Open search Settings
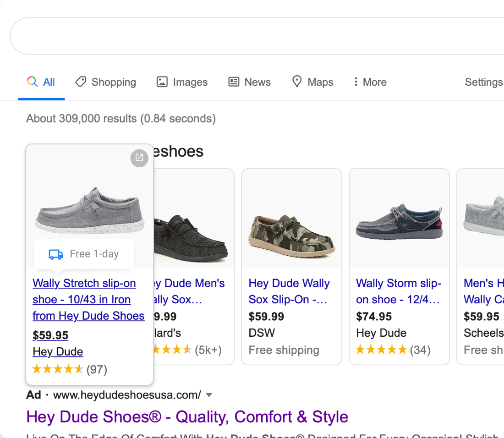This screenshot has width=504, height=438. [484, 82]
